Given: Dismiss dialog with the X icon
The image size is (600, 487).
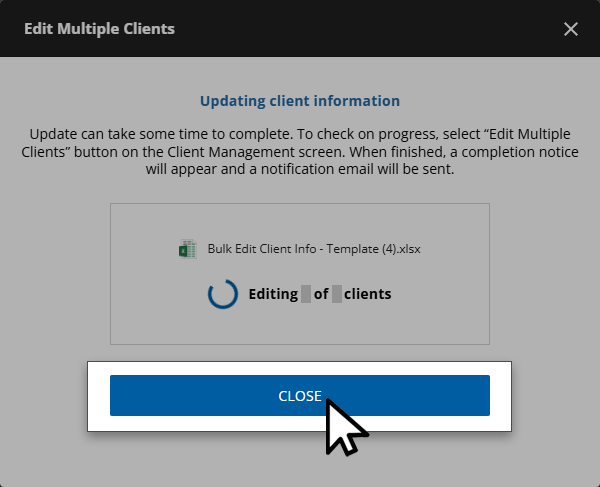Looking at the screenshot, I should 571,29.
